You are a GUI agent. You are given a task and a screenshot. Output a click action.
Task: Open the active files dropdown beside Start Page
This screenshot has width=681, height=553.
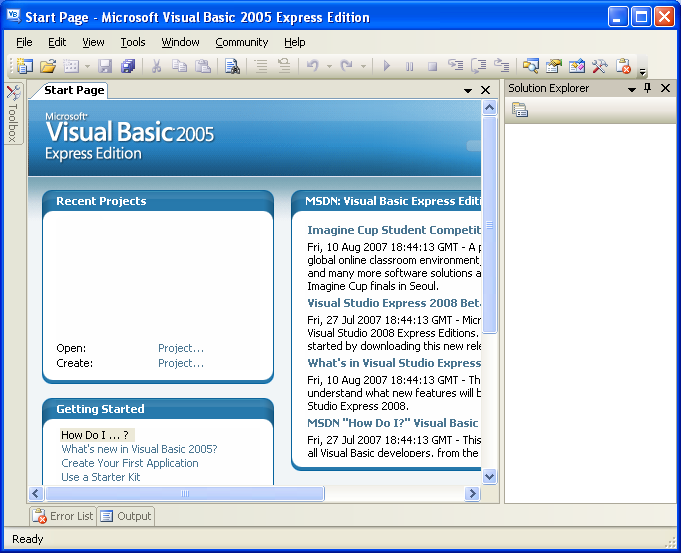click(468, 90)
